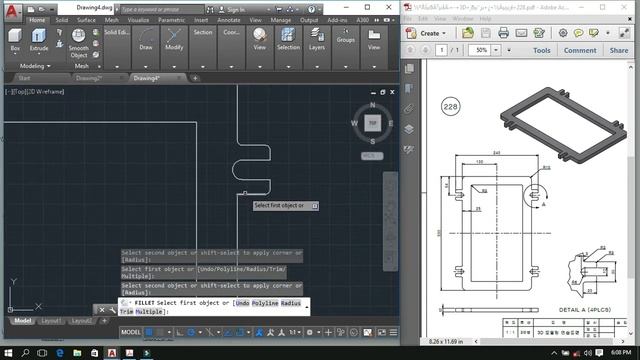Screen dimensions: 640x360
Task: Open the Acrobat Comment pane
Action: 580,50
